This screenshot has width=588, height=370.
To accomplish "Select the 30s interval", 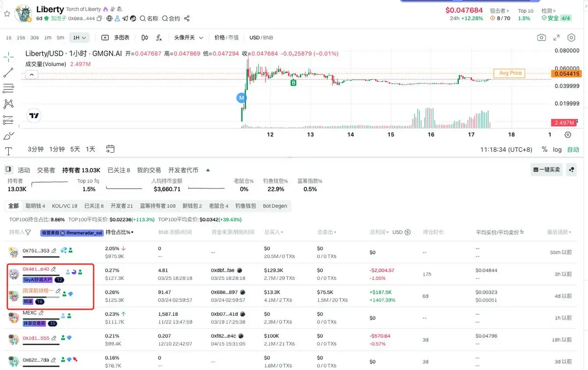I will pyautogui.click(x=34, y=38).
